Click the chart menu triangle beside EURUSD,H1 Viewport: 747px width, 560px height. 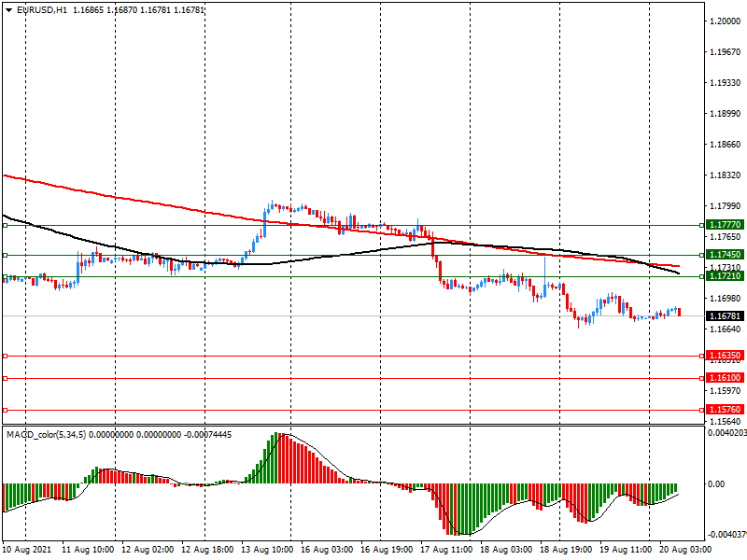pyautogui.click(x=8, y=10)
